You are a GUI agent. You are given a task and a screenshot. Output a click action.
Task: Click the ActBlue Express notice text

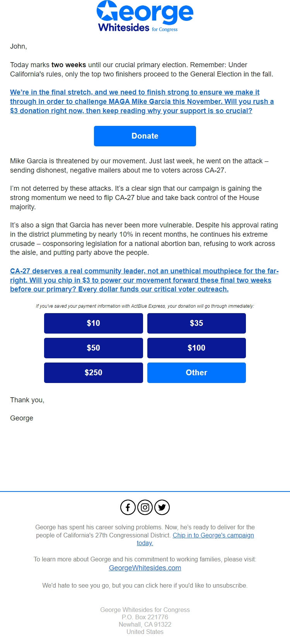[145, 306]
